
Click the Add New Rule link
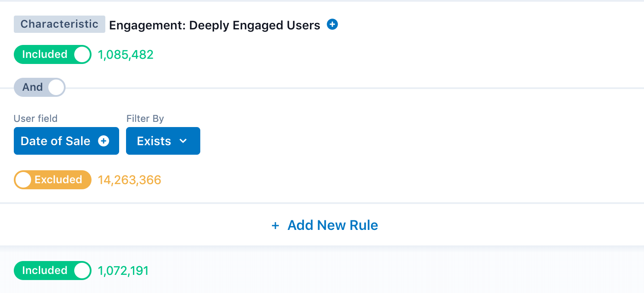coord(332,225)
